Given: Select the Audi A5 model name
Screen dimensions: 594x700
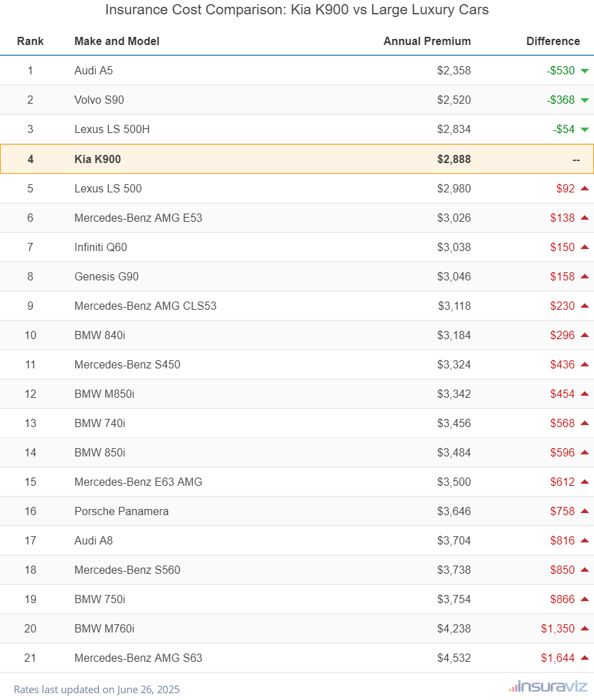Looking at the screenshot, I should [x=94, y=70].
